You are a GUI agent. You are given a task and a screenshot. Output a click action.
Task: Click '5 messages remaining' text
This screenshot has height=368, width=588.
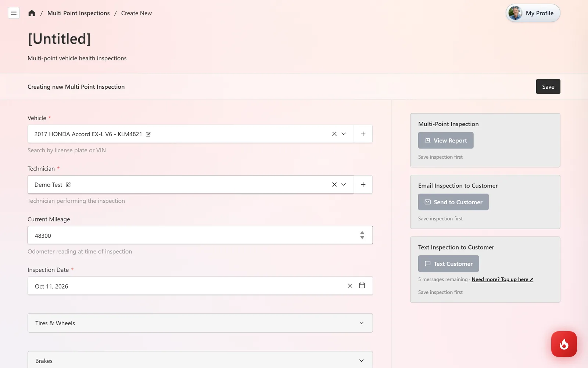(443, 279)
